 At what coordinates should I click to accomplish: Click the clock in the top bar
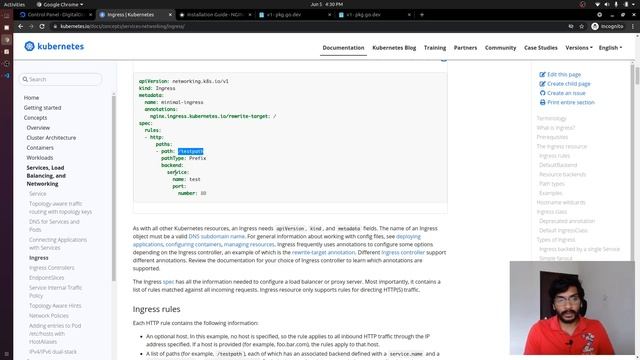[x=327, y=4]
